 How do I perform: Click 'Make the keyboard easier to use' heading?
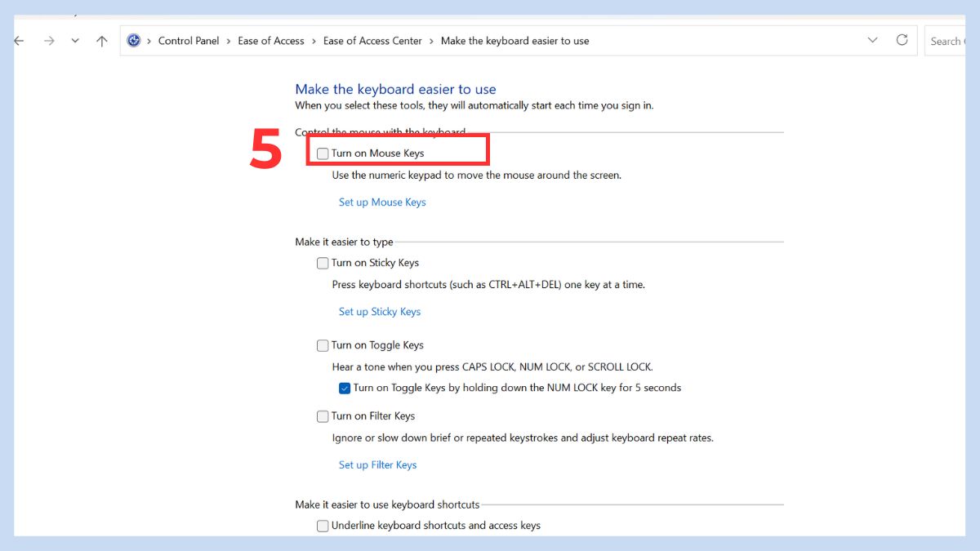(395, 90)
